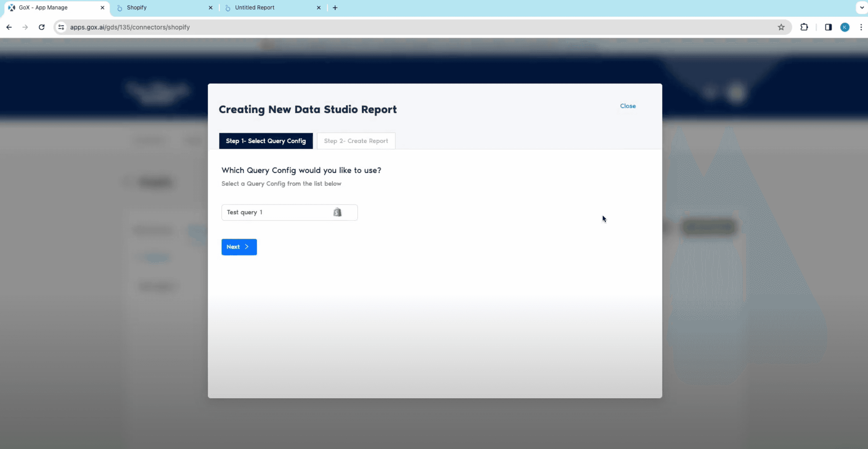This screenshot has height=449, width=868.
Task: Click the reload page icon
Action: (42, 27)
